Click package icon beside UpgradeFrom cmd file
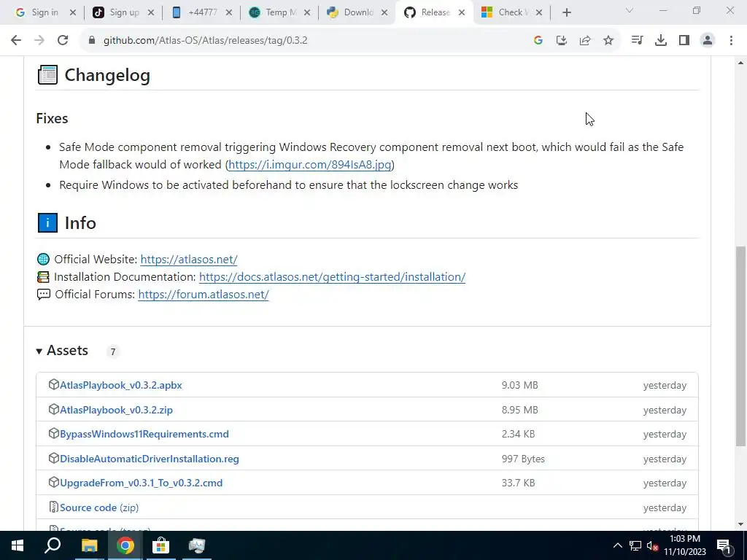 pyautogui.click(x=54, y=482)
